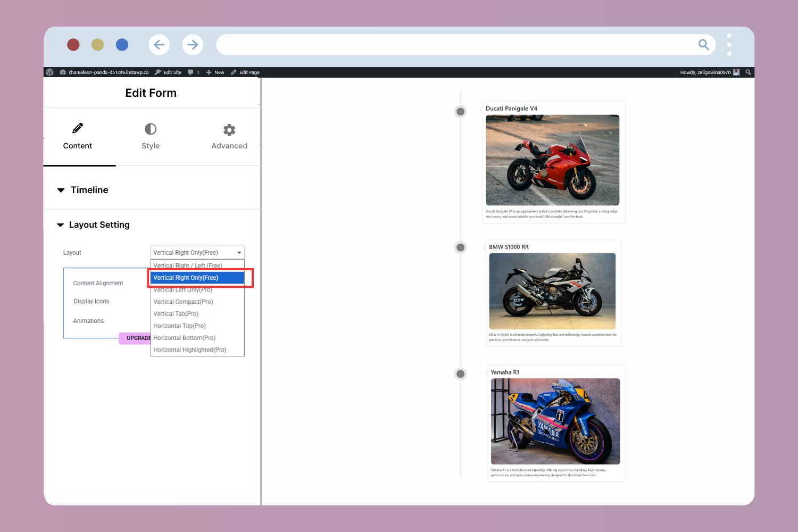
Task: Click the BMW S1000RR description text
Action: click(552, 337)
